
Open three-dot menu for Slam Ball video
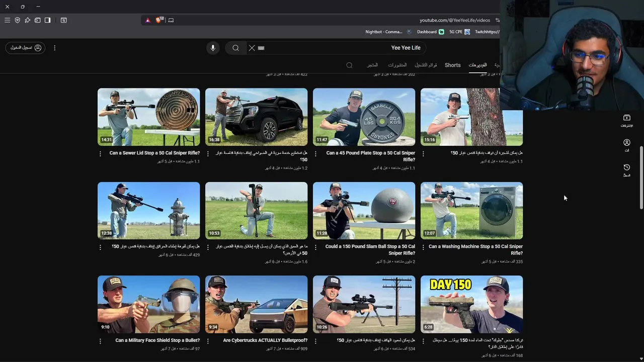[315, 247]
